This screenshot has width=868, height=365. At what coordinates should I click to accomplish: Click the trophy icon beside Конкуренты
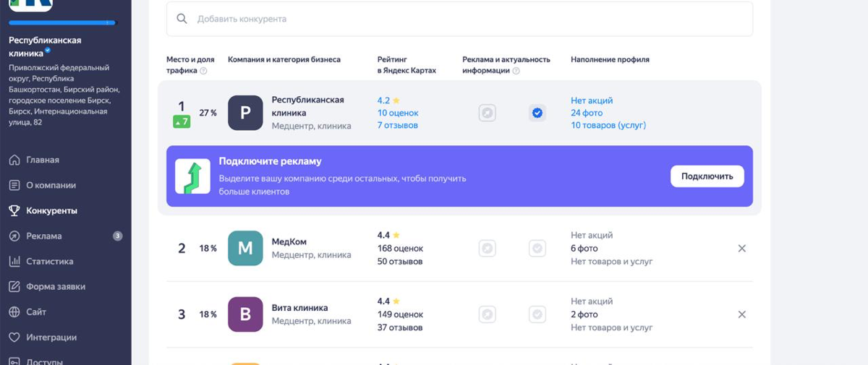14,210
